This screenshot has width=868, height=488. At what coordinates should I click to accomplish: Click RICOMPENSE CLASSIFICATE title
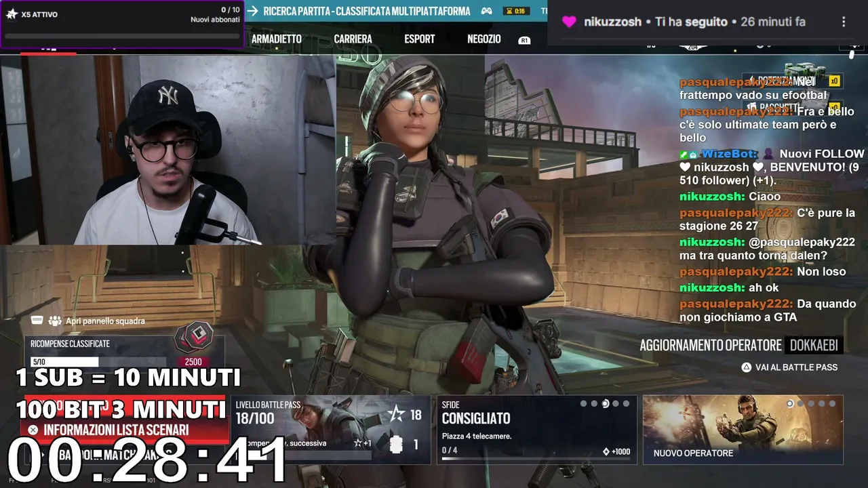click(70, 344)
